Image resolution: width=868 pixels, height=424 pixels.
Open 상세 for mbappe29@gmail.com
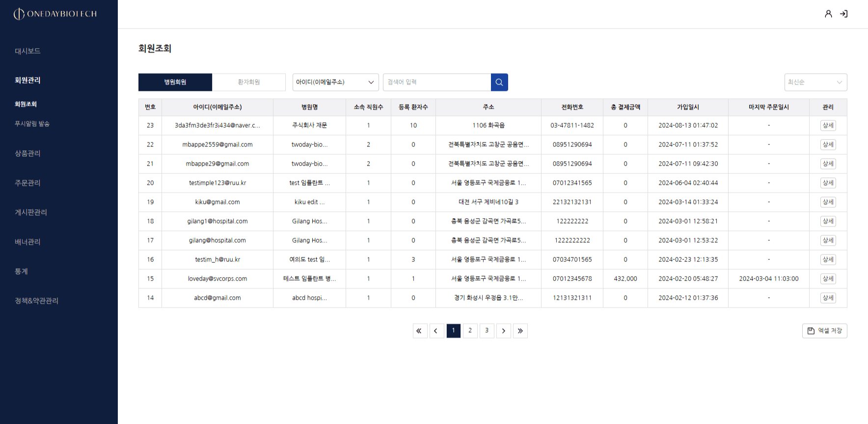(x=828, y=164)
